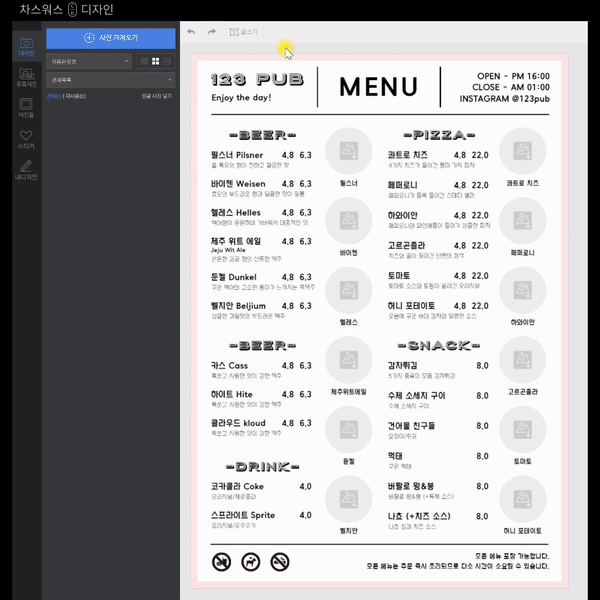Select the photo placeholder above 토마토 label
Image resolution: width=600 pixels, height=600 pixels.
(523, 429)
